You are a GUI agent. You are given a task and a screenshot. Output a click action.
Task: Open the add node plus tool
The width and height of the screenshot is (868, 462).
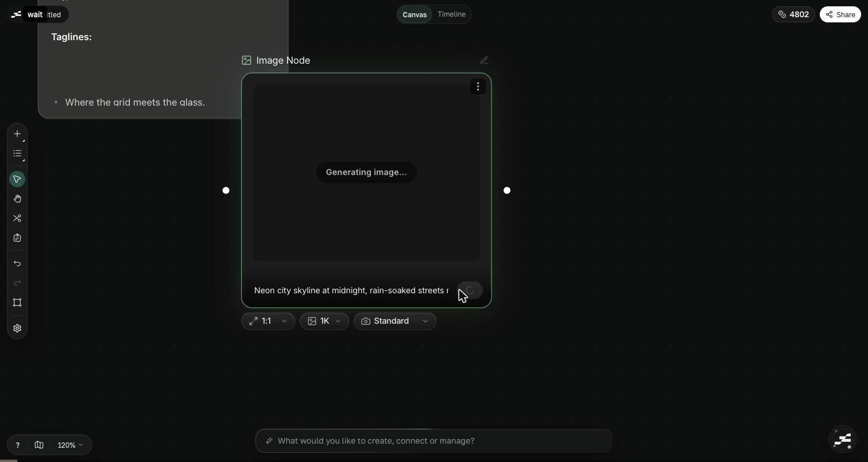pyautogui.click(x=17, y=134)
